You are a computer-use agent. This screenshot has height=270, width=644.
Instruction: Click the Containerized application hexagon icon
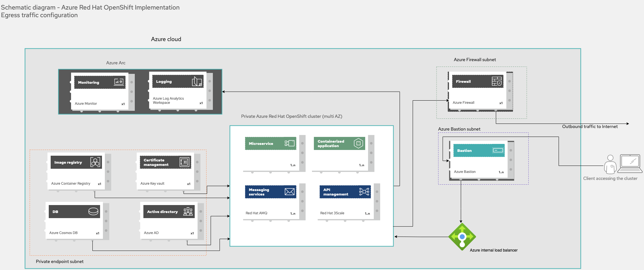point(358,143)
